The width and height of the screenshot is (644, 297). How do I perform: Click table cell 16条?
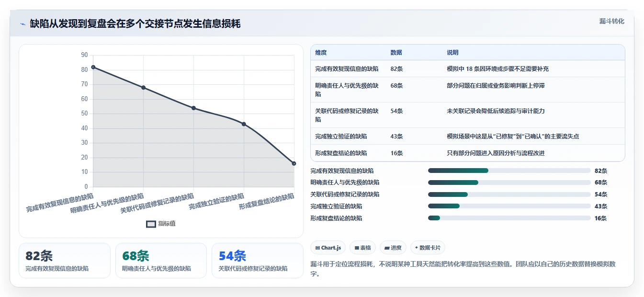click(396, 153)
